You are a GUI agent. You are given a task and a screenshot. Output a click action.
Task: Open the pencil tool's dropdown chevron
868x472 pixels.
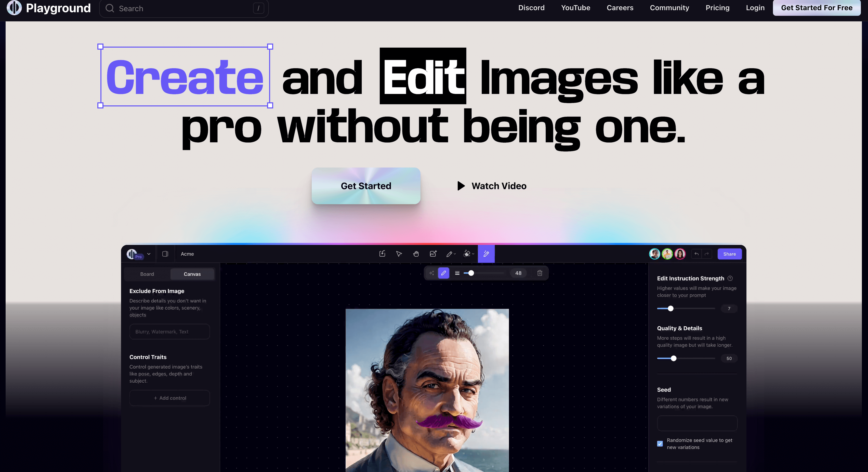coord(455,254)
